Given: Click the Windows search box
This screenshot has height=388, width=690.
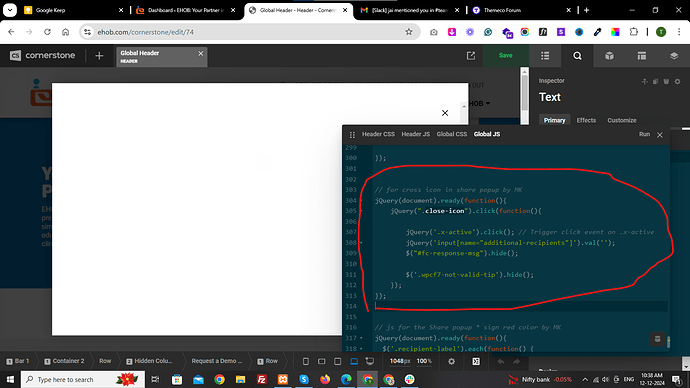Looking at the screenshot, I should 83,379.
